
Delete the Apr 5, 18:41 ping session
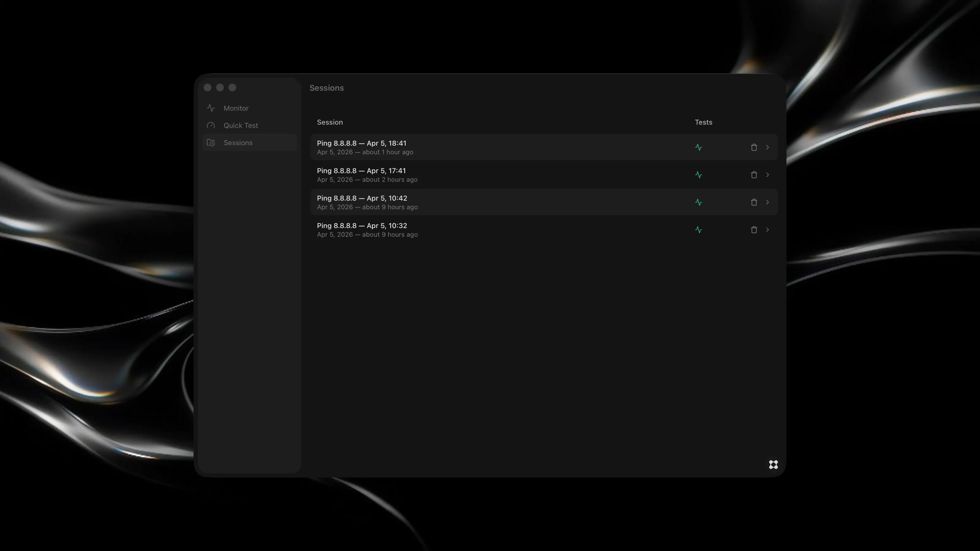[x=754, y=147]
